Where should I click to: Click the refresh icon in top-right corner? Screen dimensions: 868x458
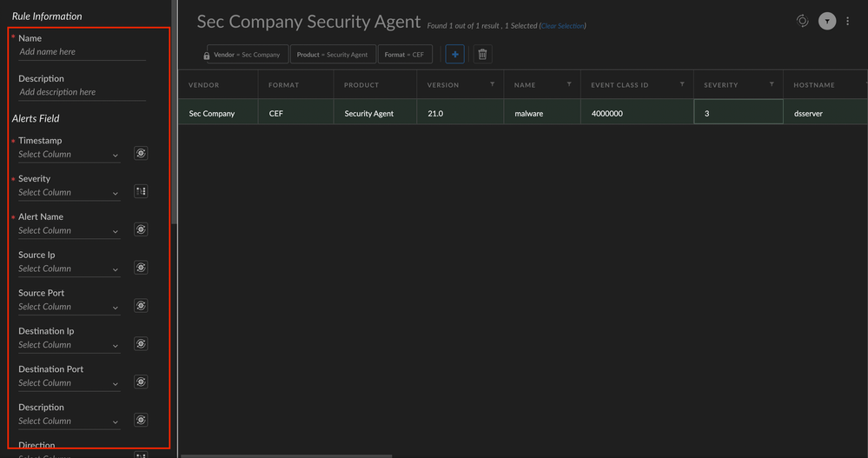click(802, 21)
